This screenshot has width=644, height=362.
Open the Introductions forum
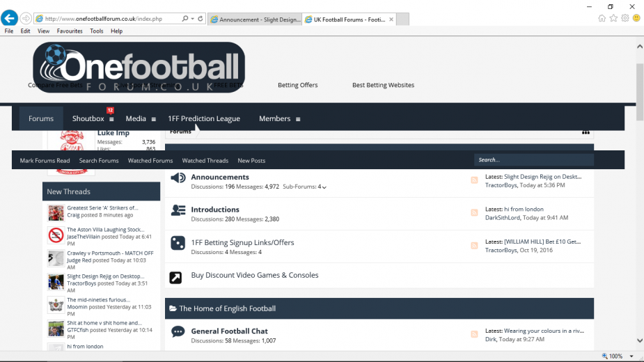point(215,210)
